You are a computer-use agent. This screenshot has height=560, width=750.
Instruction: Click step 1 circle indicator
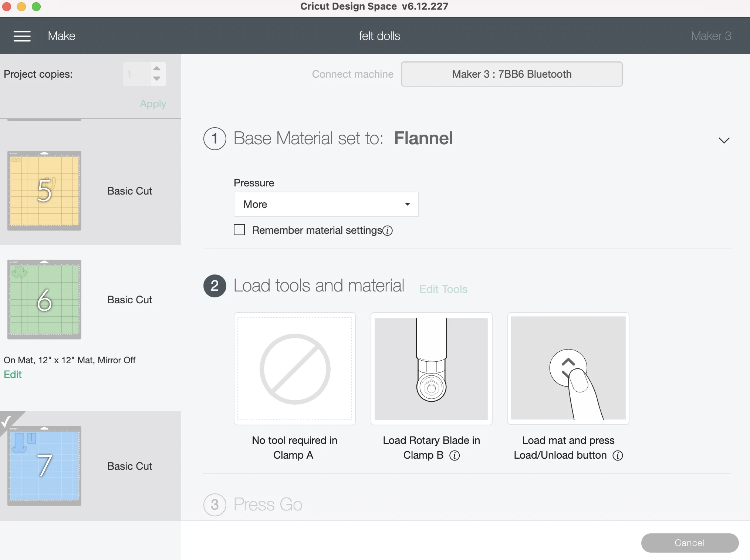pos(214,139)
